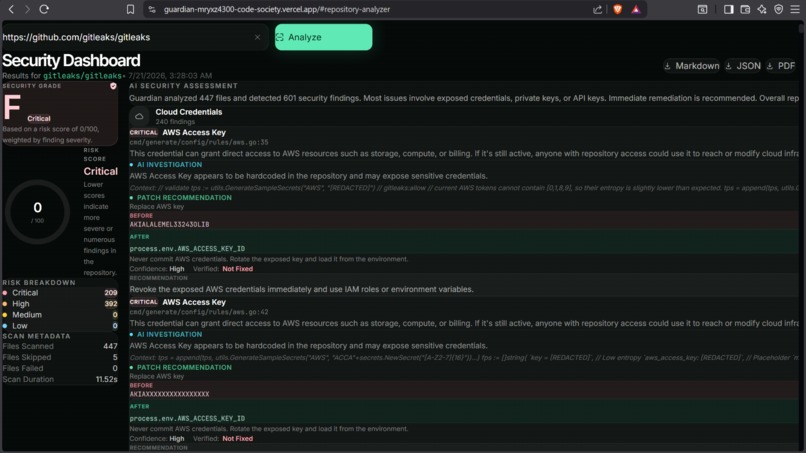Share this page via share icon

pos(597,9)
